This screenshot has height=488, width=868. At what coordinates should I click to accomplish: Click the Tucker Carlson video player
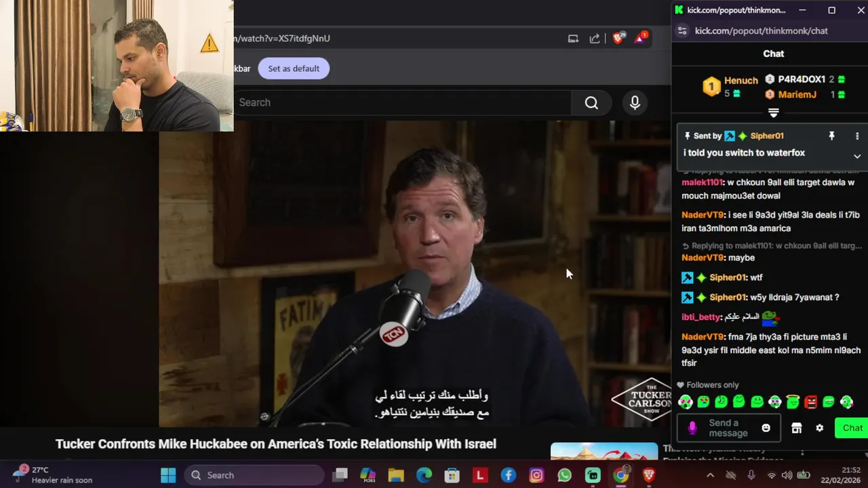pyautogui.click(x=415, y=274)
